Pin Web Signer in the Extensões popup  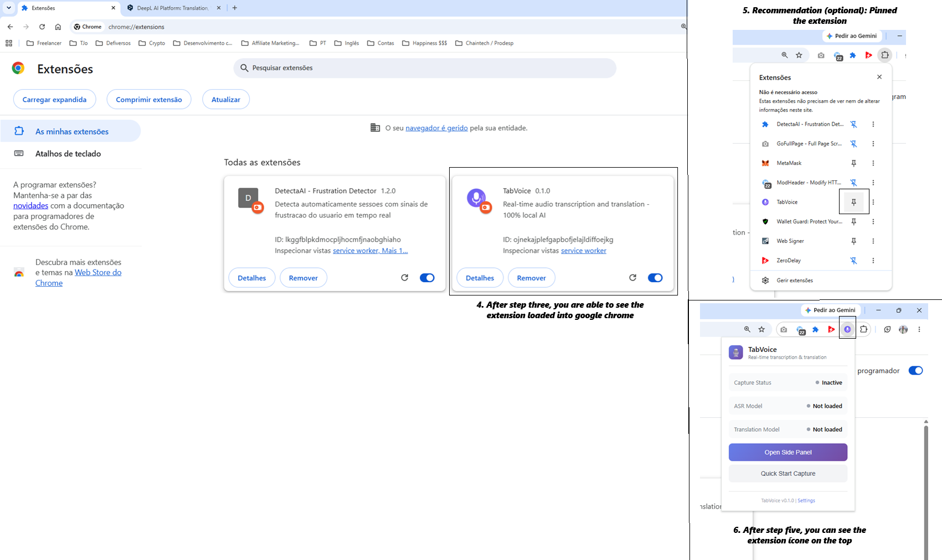point(854,241)
